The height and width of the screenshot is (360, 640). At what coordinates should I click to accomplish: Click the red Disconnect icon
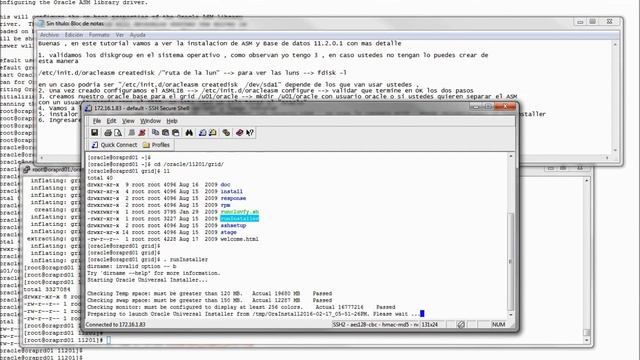142,133
